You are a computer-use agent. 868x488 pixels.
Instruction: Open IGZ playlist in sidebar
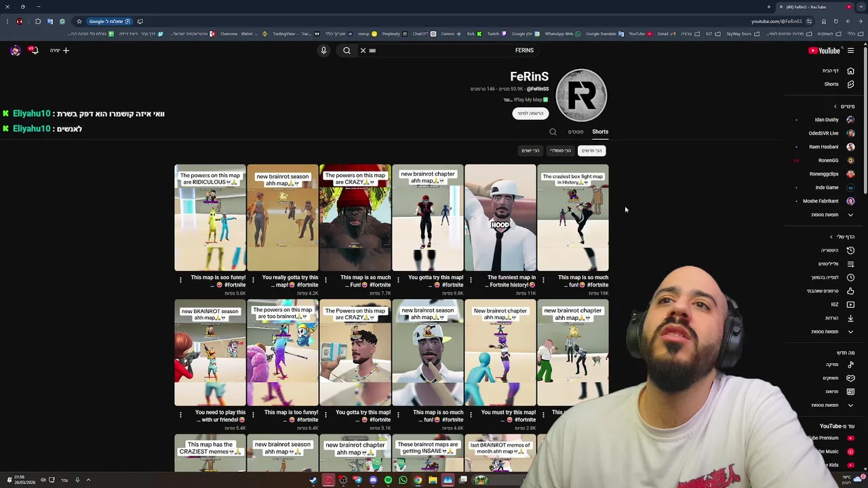point(842,304)
